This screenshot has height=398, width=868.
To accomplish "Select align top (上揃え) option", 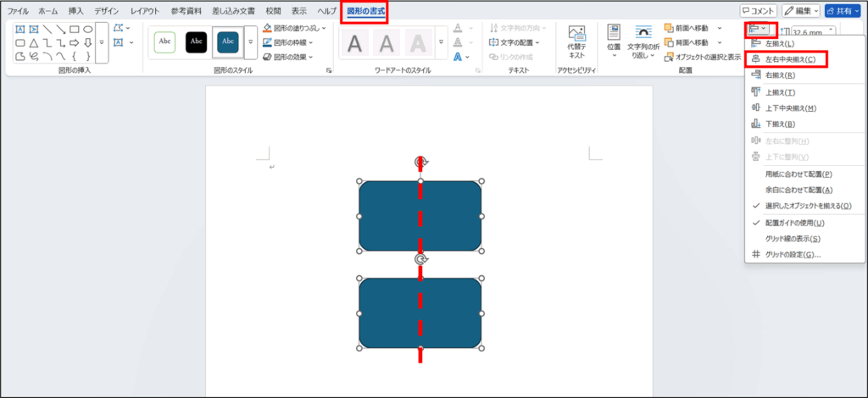I will (780, 91).
